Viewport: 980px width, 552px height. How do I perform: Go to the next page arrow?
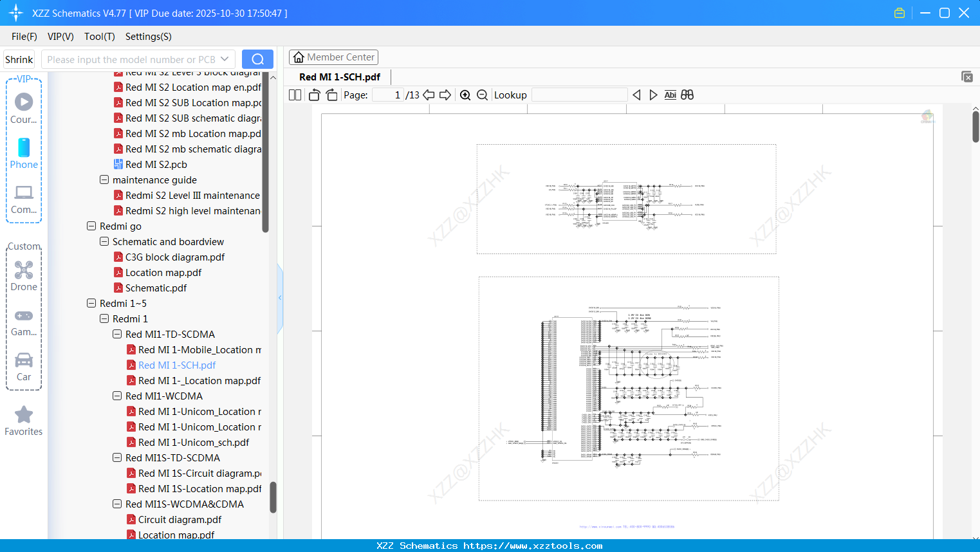445,95
